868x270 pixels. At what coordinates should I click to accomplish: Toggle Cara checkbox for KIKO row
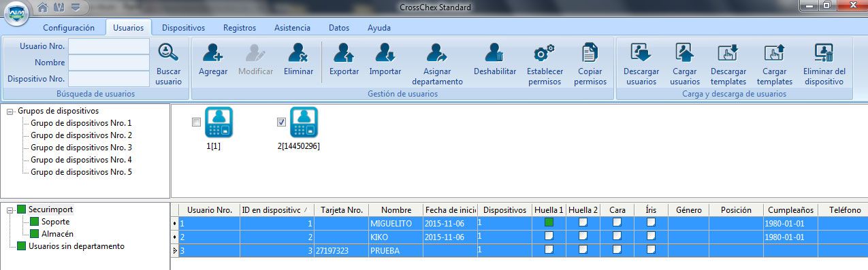617,236
